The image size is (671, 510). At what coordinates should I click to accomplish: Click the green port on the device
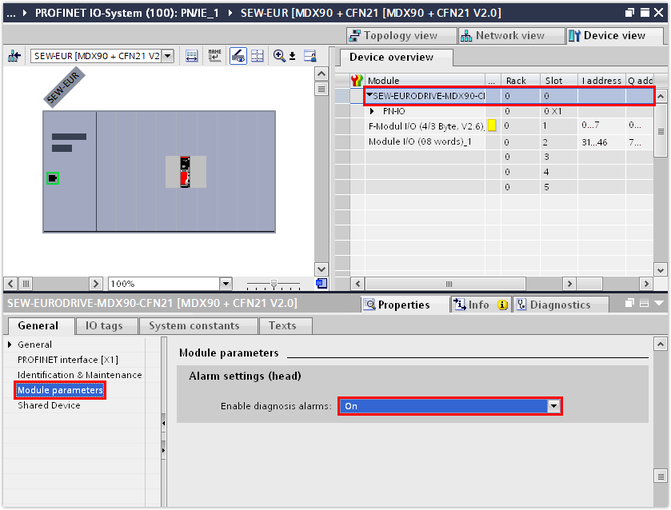click(53, 178)
